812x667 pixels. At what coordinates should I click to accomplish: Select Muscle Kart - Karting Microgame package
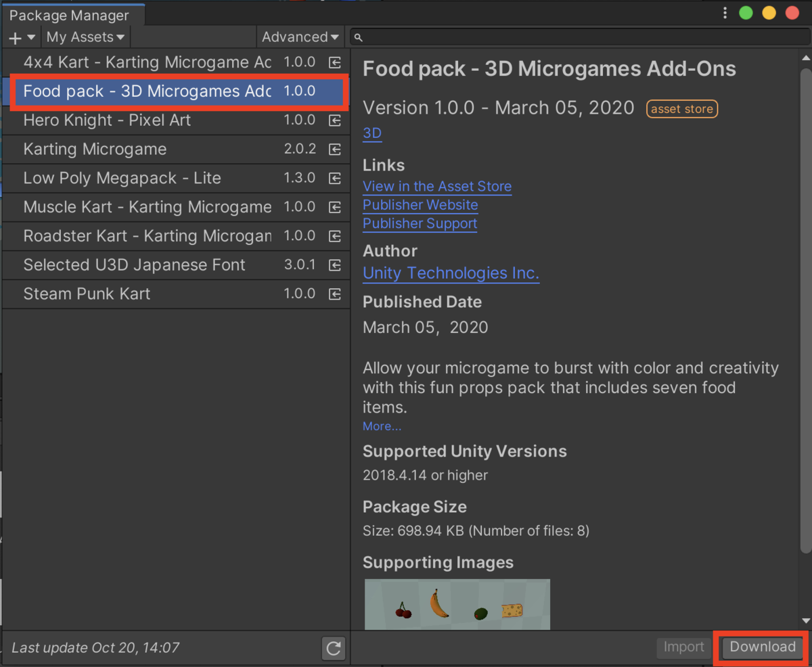pos(176,207)
